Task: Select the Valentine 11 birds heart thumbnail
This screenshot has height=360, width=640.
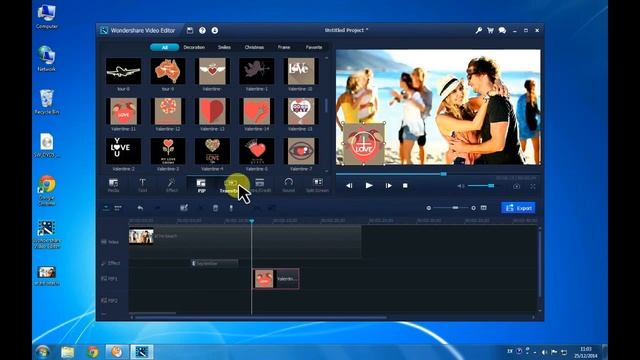Action: (123, 111)
